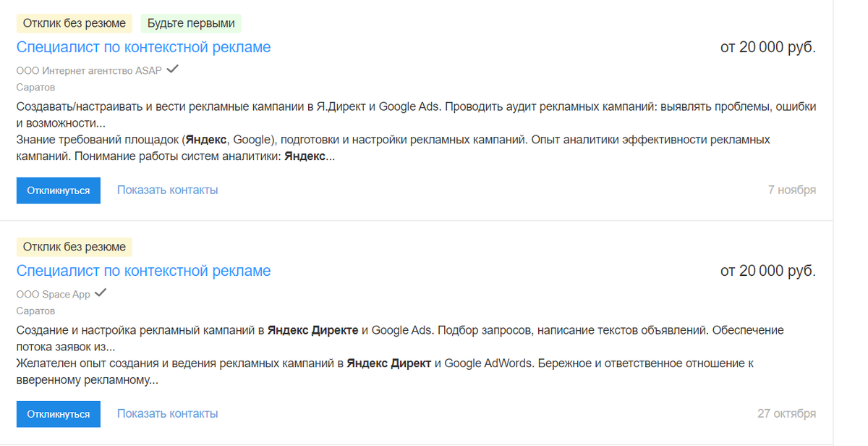This screenshot has height=446, width=868.
Task: Open the ASAP agency's Специалист по контекстной рекламе vacancy
Action: coord(143,47)
